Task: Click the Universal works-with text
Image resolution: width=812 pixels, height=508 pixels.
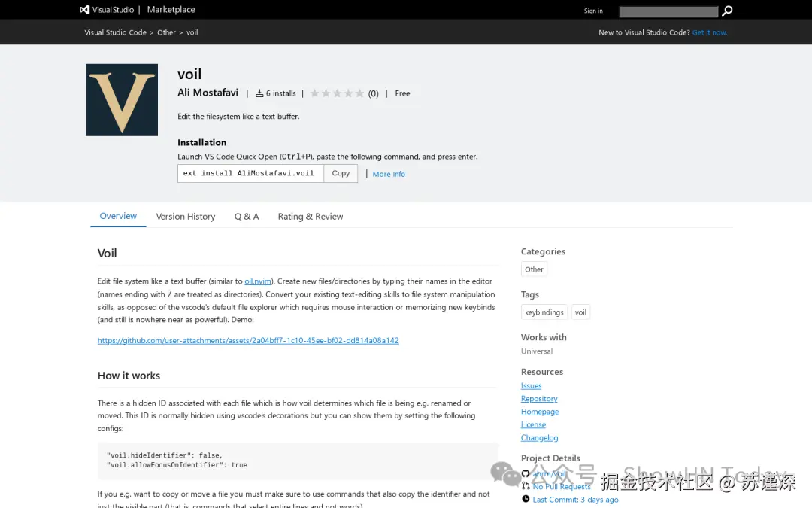Action: 537,351
